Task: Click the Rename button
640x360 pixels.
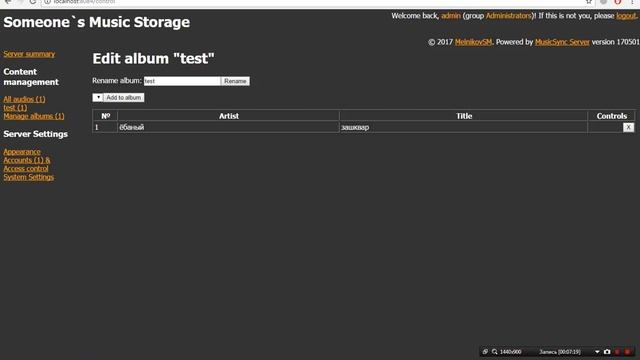Action: 235,81
